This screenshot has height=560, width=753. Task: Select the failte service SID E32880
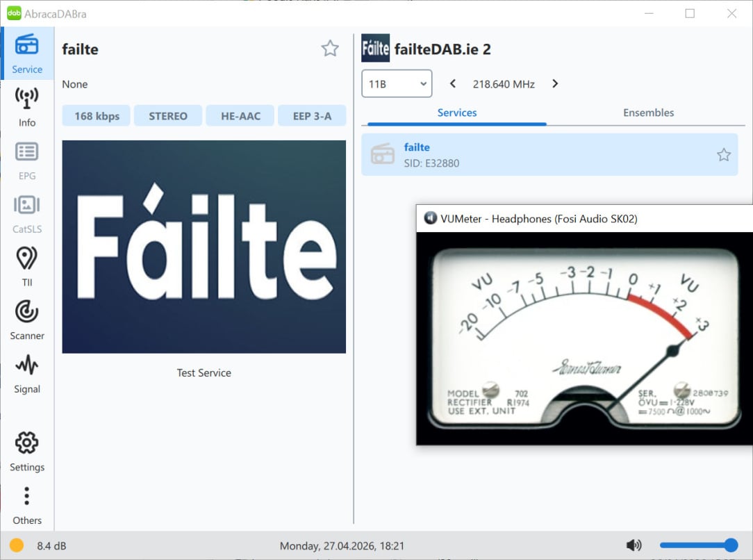click(549, 155)
